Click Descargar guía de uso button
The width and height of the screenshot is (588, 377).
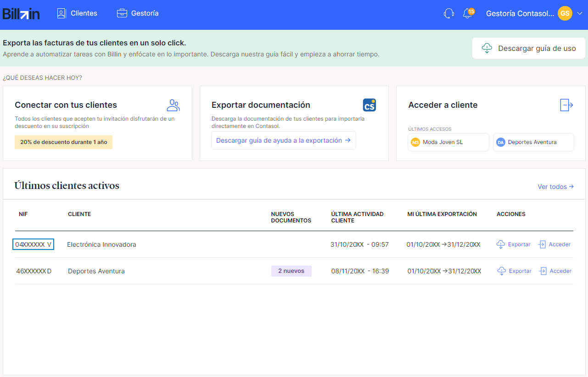[x=529, y=48]
